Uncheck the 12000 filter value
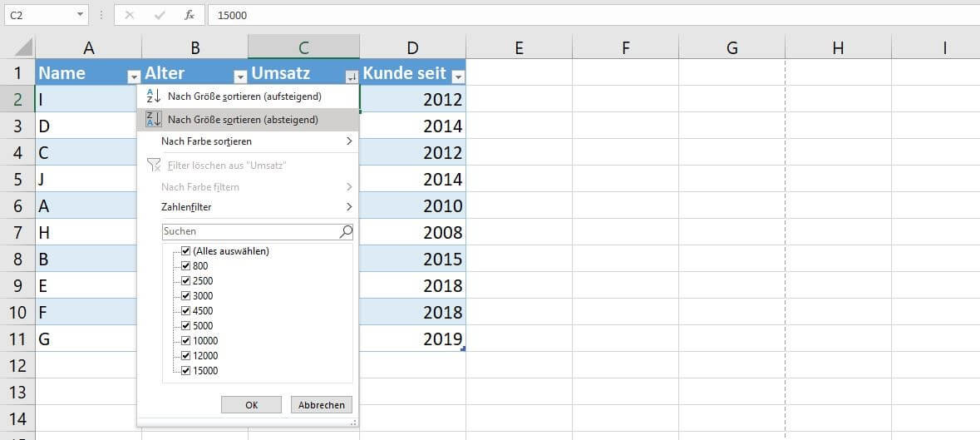This screenshot has width=980, height=440. click(x=185, y=356)
